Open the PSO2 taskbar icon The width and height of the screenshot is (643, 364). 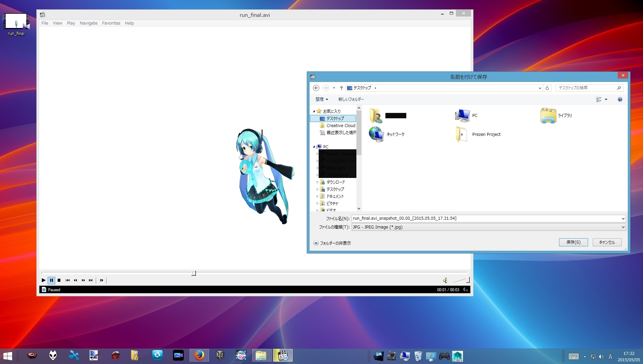241,356
